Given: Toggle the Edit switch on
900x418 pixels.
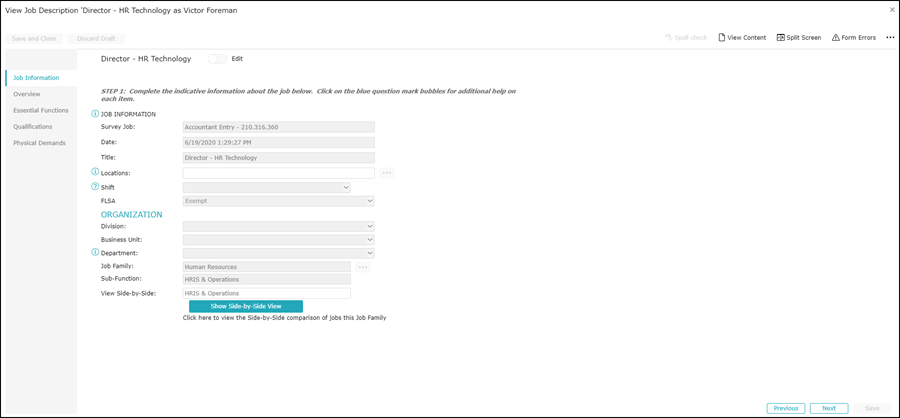Looking at the screenshot, I should click(x=218, y=59).
